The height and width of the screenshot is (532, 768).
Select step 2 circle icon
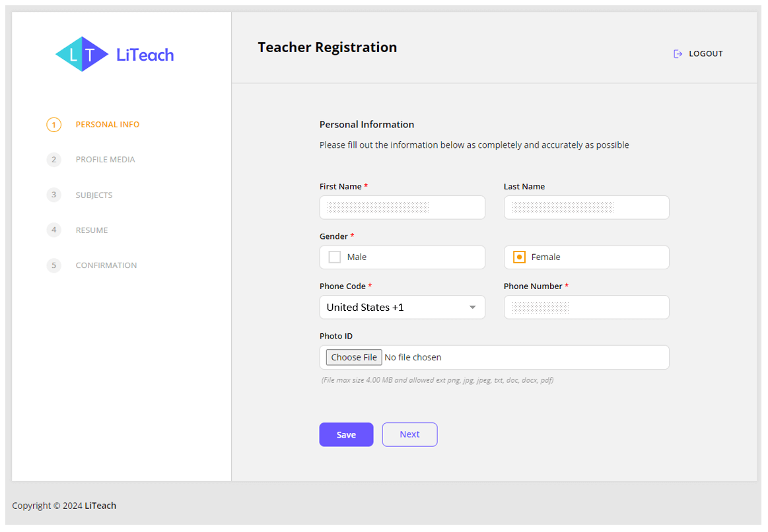point(54,160)
